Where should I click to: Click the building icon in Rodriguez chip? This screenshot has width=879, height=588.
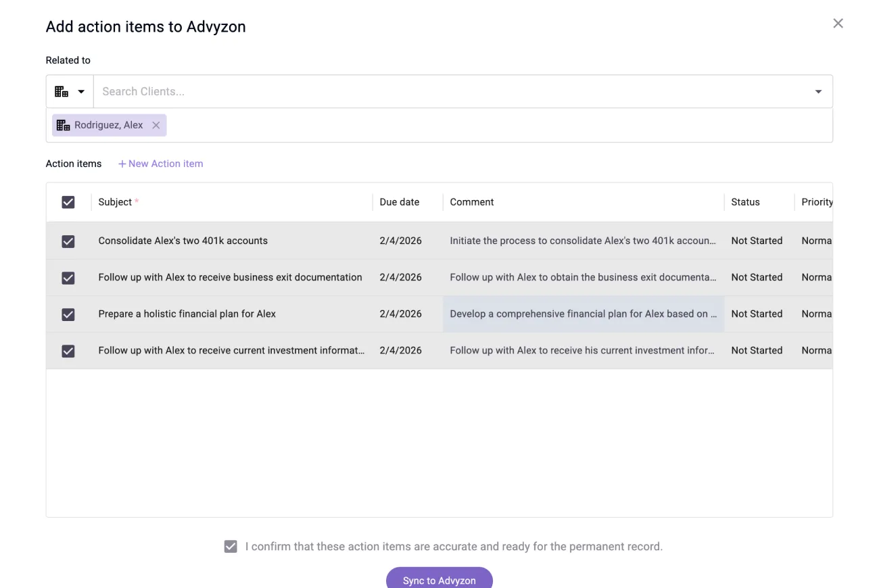pyautogui.click(x=64, y=125)
